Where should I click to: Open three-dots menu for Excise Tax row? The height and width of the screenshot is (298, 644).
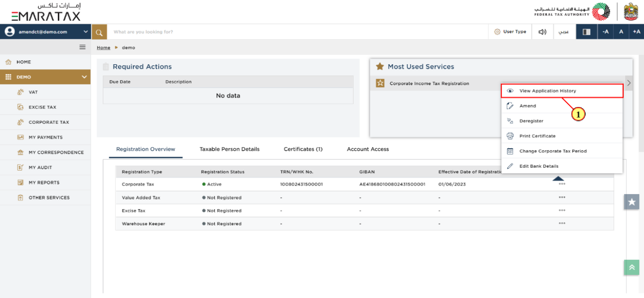pos(562,210)
